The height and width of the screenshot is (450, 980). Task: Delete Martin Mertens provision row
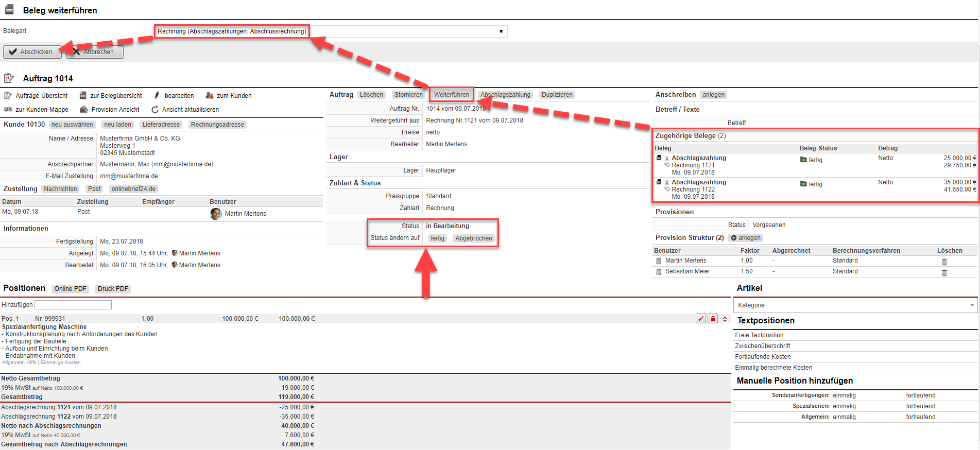coord(944,262)
